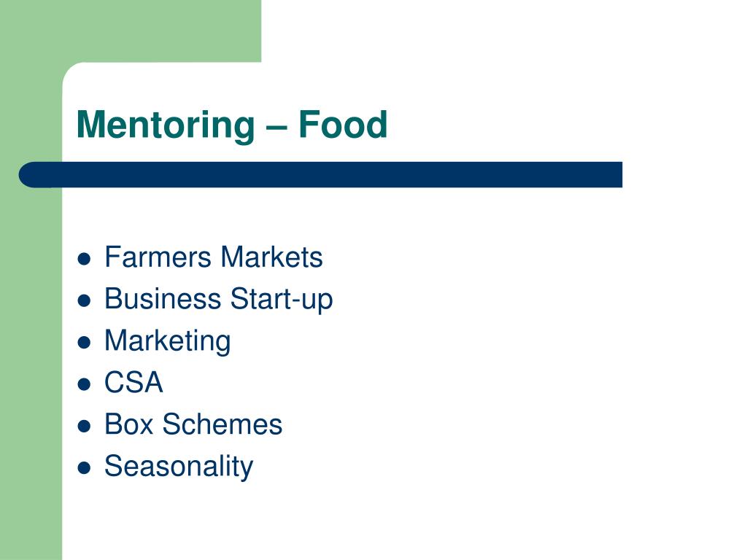Viewport: 747px width, 560px height.
Task: Click the bullet dot beside Farmers Markets
Action: (x=84, y=259)
